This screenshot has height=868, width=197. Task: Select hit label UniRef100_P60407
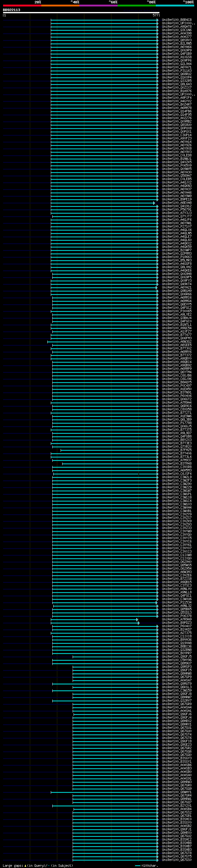click(x=177, y=626)
